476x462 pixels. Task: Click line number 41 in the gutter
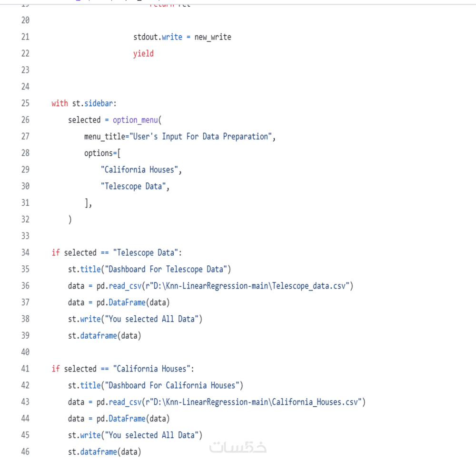click(25, 369)
